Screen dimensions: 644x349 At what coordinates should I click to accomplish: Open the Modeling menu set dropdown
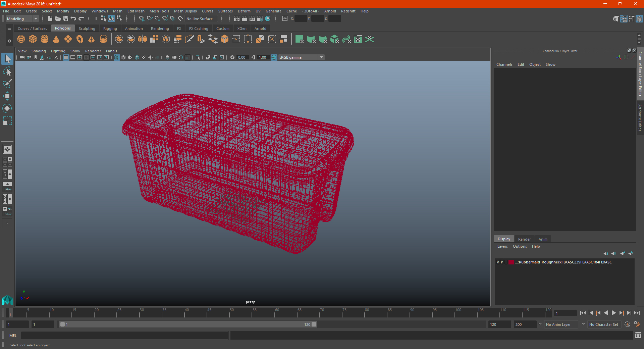pos(22,19)
